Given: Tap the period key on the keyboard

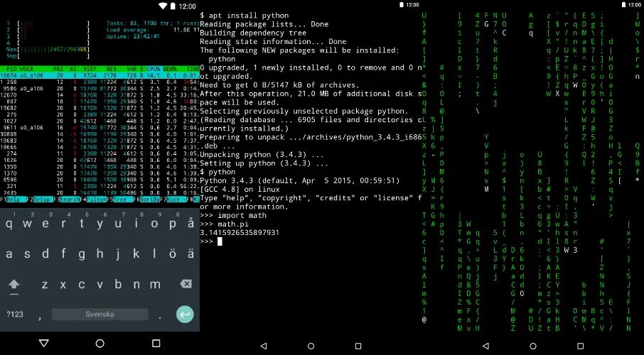Looking at the screenshot, I should click(160, 317).
